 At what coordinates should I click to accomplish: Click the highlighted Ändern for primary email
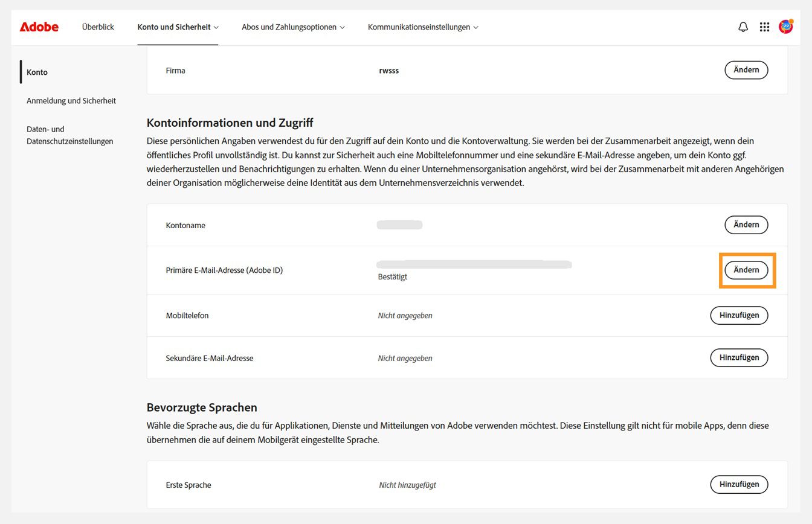coord(747,270)
